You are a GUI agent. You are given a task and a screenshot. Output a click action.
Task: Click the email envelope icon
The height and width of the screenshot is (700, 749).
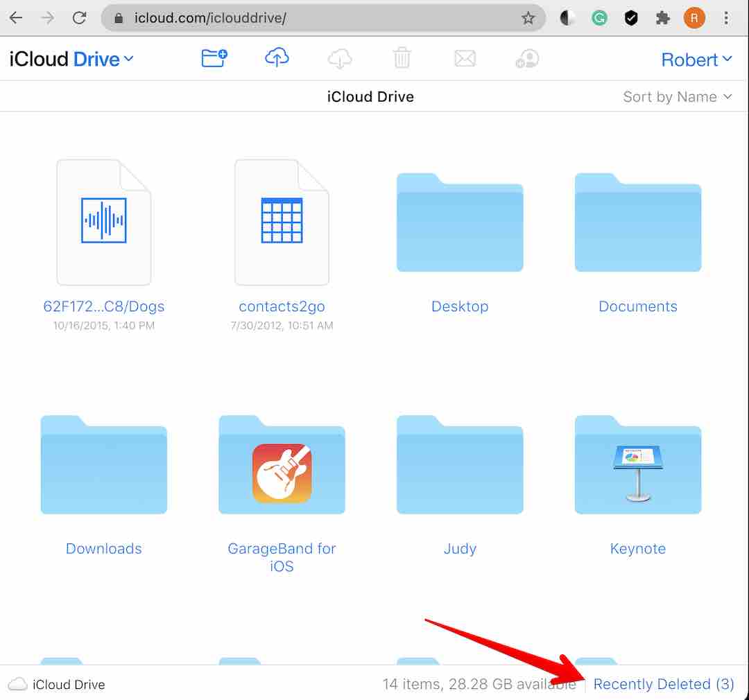465,58
